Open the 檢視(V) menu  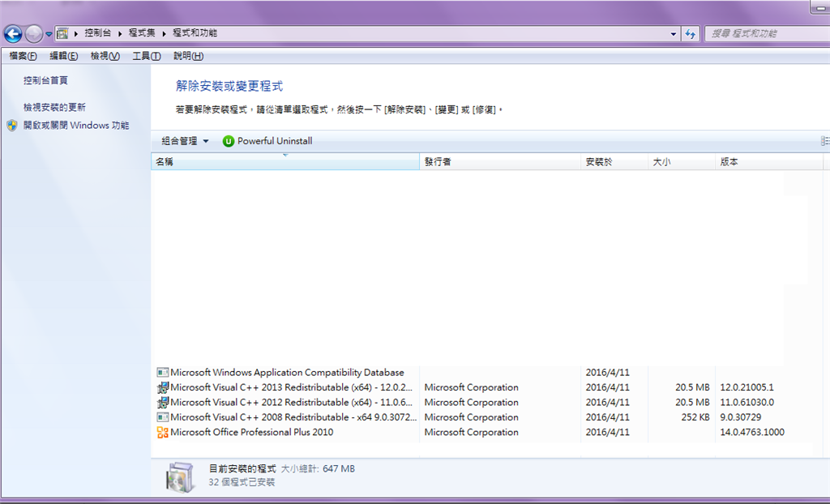(x=105, y=56)
